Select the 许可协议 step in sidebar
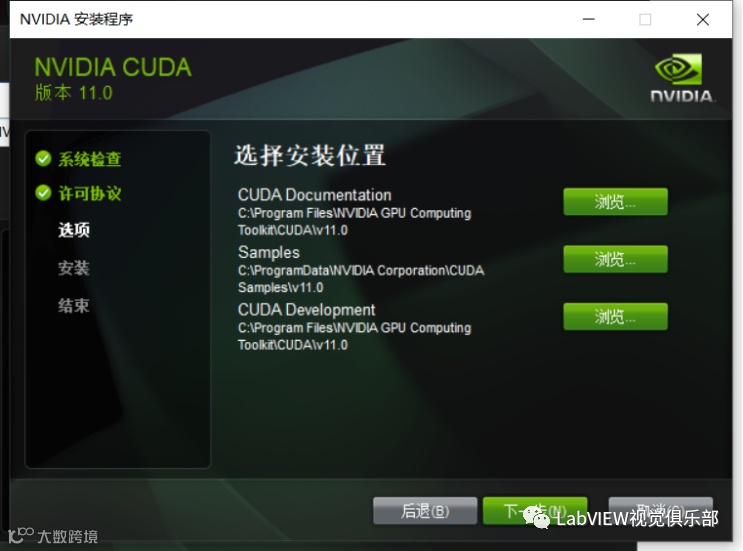 click(90, 193)
